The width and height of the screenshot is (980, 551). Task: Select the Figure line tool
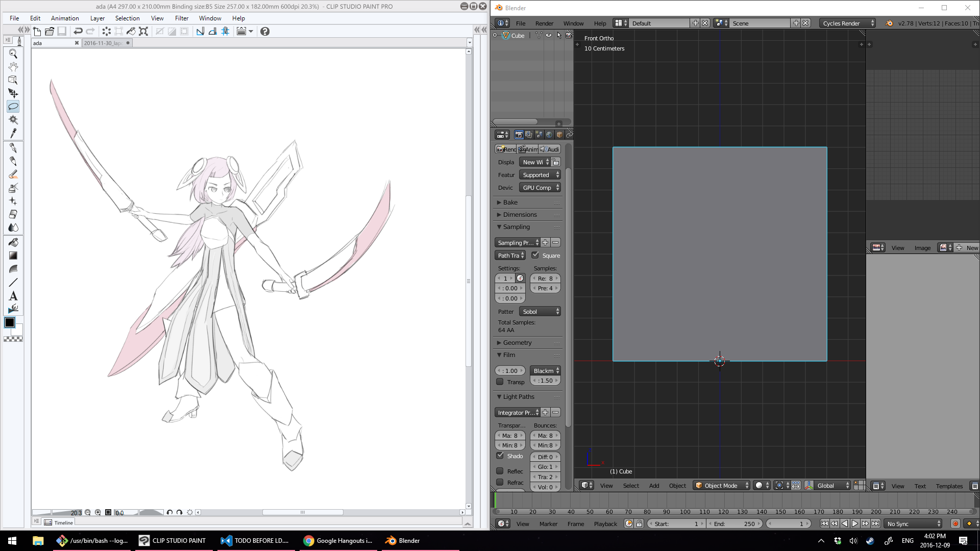click(x=13, y=282)
